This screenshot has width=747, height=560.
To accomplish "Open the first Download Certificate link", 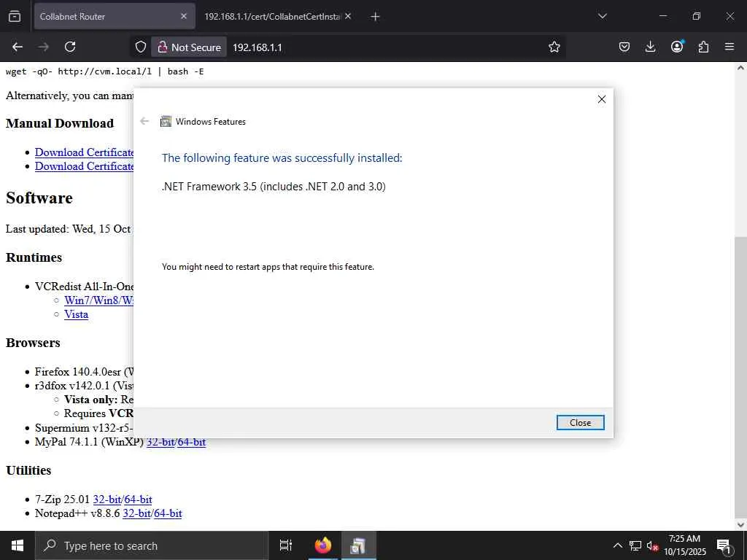I will point(85,152).
